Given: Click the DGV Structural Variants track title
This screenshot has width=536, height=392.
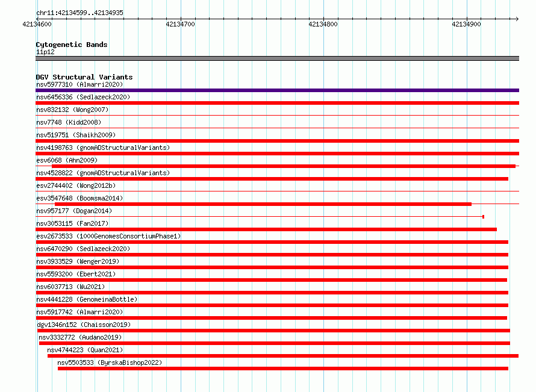Looking at the screenshot, I should coord(84,77).
